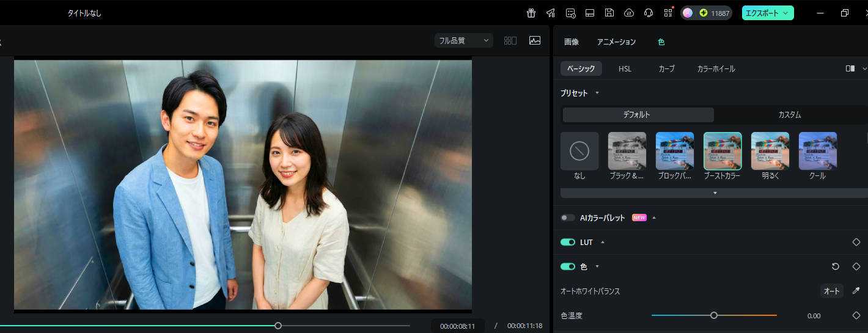Click the total duration text 00:00:11:18

524,326
